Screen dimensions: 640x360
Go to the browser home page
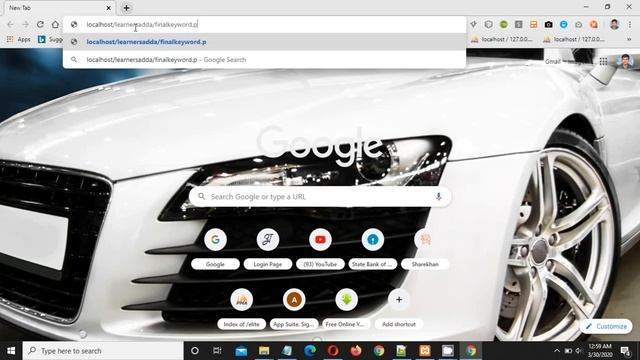click(55, 24)
